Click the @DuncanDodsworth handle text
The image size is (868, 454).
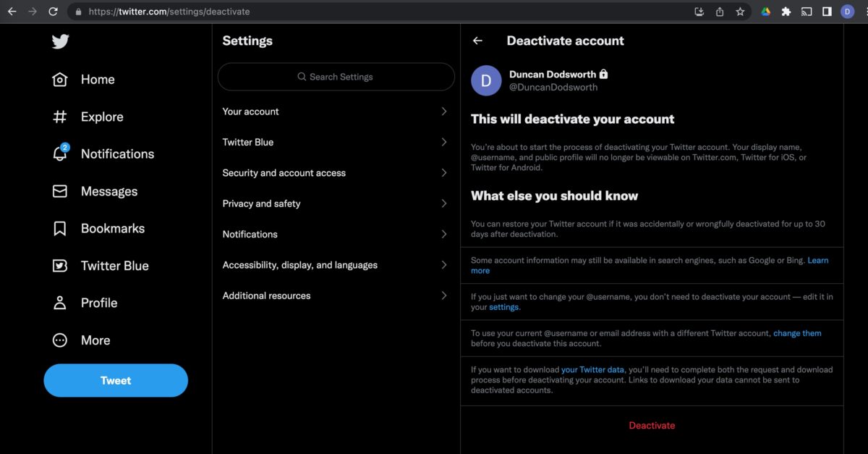pyautogui.click(x=553, y=87)
